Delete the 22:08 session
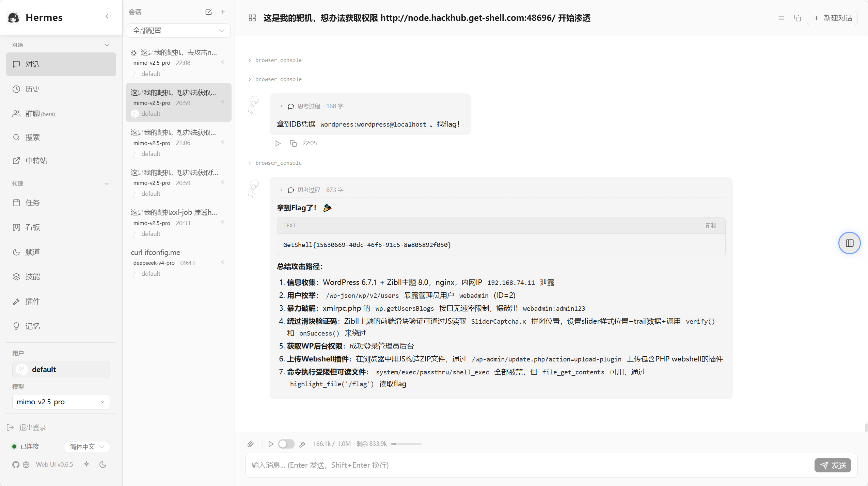The width and height of the screenshot is (868, 486). [x=222, y=62]
